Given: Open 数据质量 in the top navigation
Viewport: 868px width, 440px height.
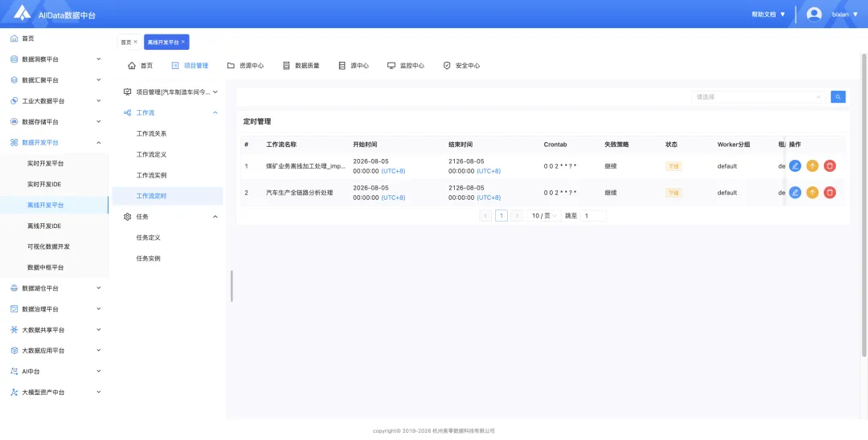Looking at the screenshot, I should pyautogui.click(x=301, y=65).
